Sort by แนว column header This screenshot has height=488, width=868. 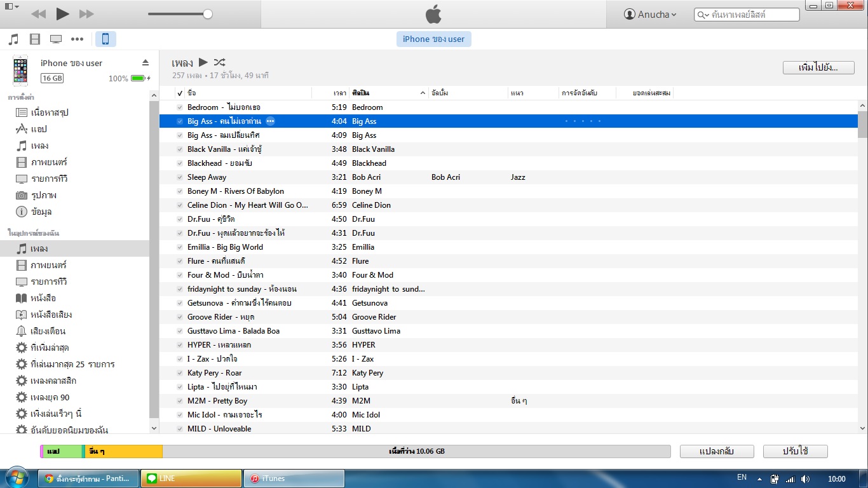pos(532,93)
